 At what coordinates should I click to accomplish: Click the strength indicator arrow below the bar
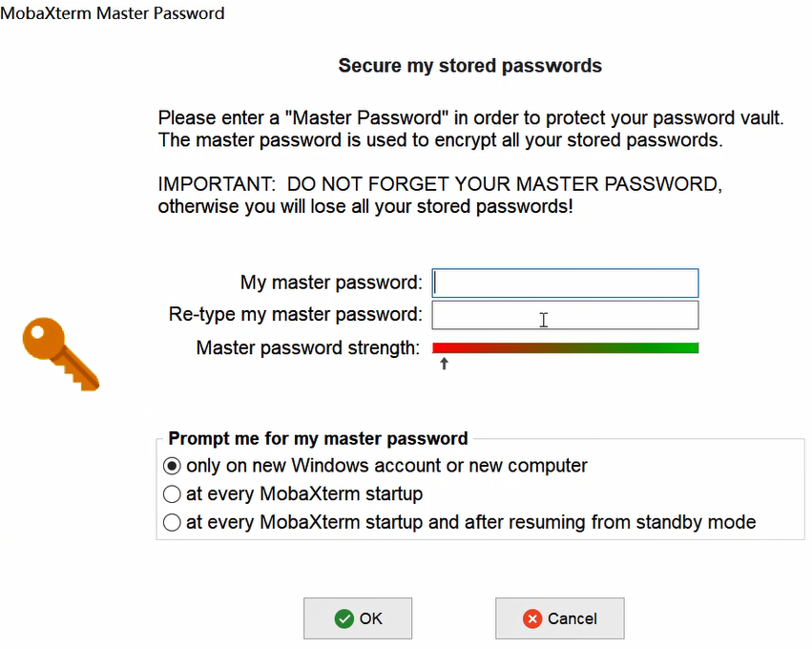[444, 364]
